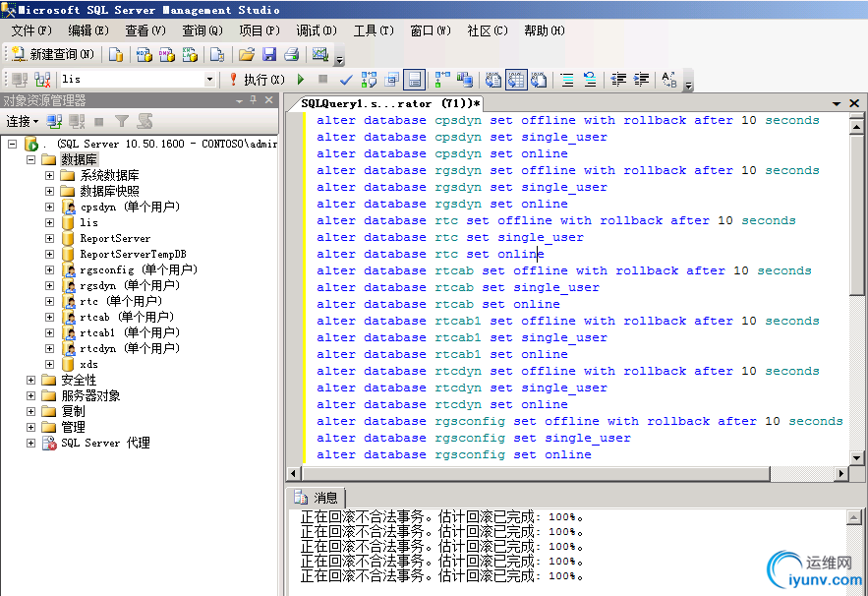Toggle Include Actual Execution Plan
Screen dimensions: 868x596
(442, 80)
